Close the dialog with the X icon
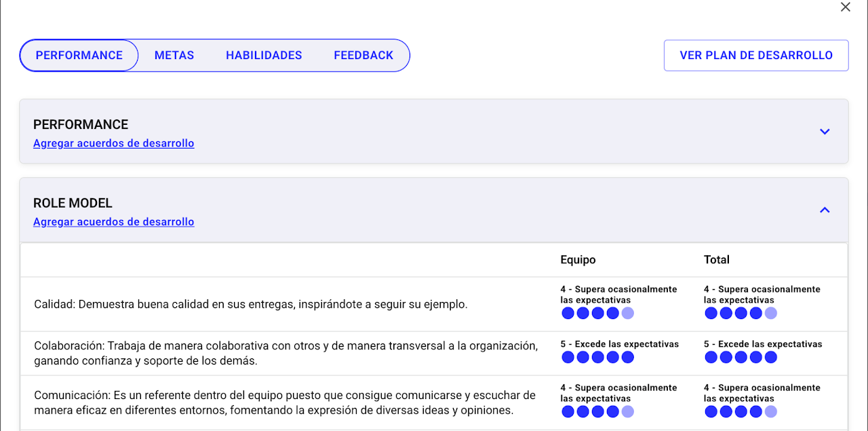This screenshot has height=431, width=868. click(x=845, y=7)
